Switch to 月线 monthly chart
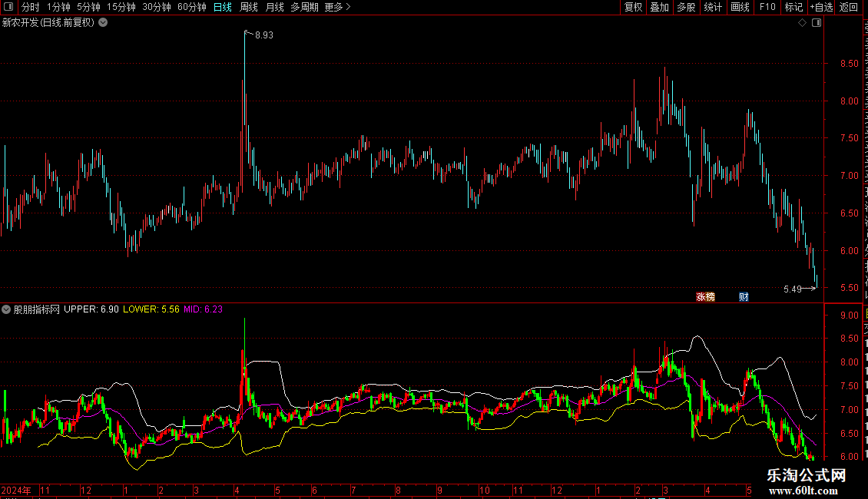This screenshot has width=868, height=499. click(274, 7)
